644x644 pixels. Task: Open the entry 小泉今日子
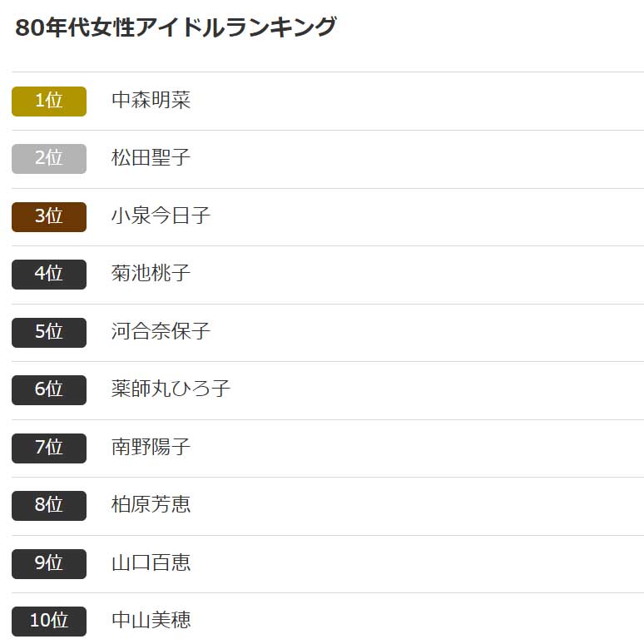[x=161, y=215]
